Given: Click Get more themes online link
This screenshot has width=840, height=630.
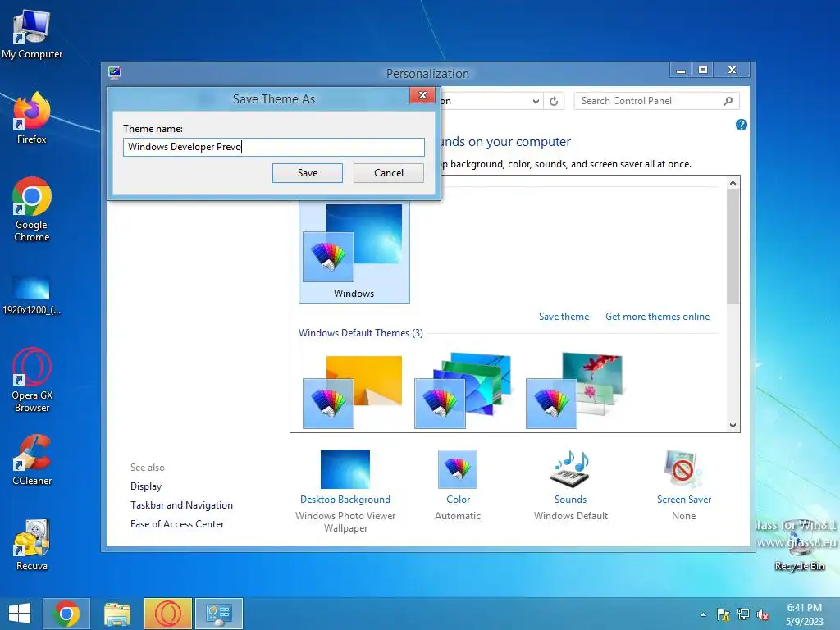Looking at the screenshot, I should [657, 317].
